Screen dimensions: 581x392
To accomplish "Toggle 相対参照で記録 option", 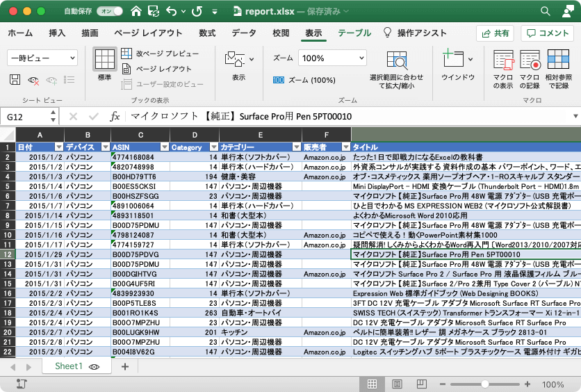I will point(558,70).
